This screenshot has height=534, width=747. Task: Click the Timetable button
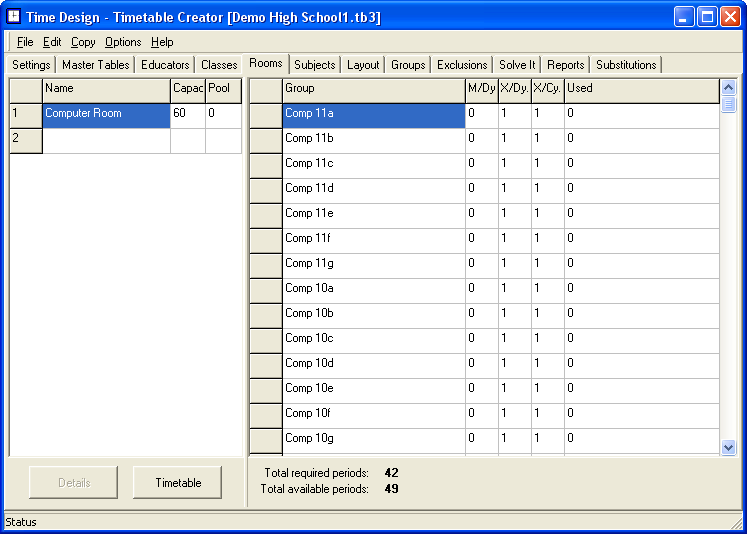(178, 483)
